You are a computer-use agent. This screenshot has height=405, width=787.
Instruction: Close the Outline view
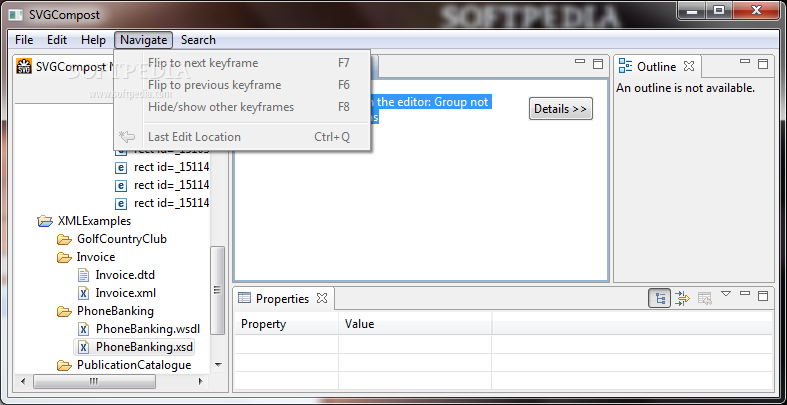point(689,66)
